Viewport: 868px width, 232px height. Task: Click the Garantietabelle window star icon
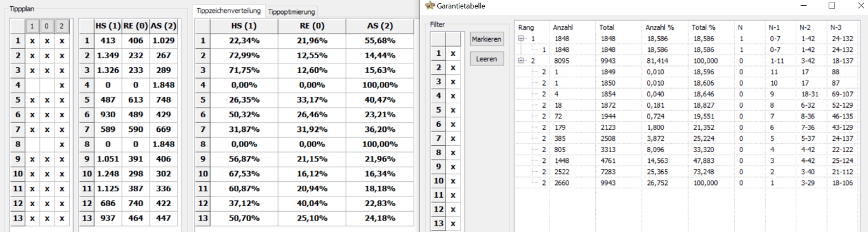pyautogui.click(x=430, y=6)
